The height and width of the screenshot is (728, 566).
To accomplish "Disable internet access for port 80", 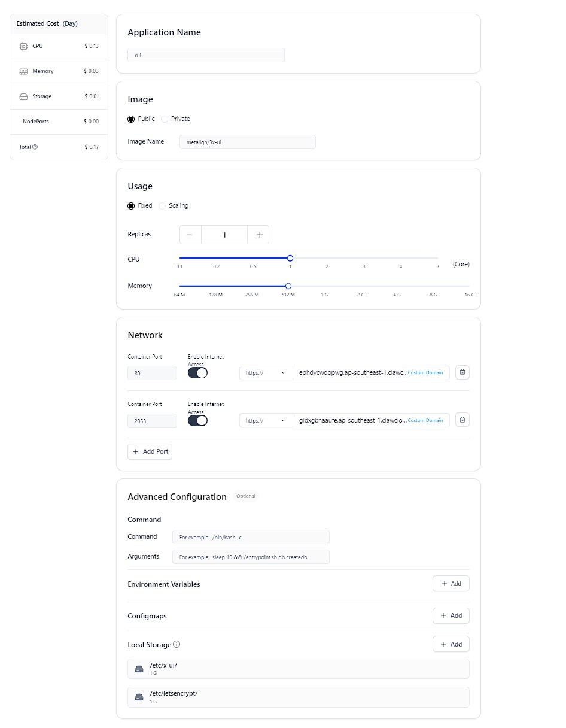I will pos(197,372).
